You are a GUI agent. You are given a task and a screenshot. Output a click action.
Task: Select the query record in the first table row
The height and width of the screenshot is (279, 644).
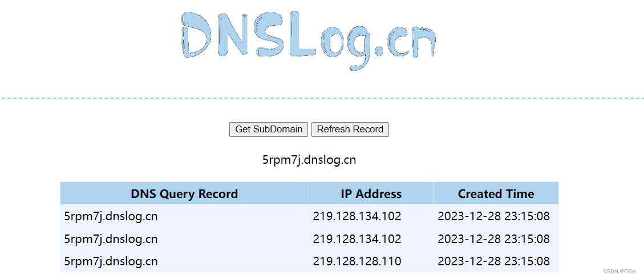tap(111, 216)
